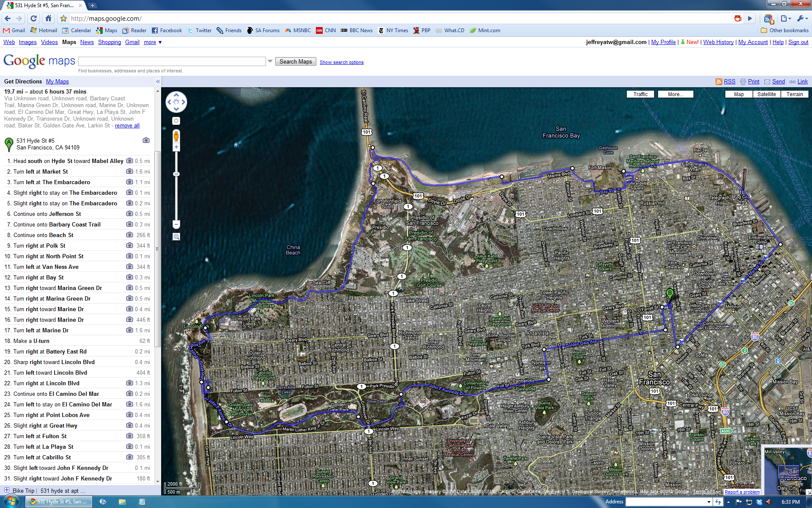Go to browser Home icon
This screenshot has height=508, width=812.
[48, 18]
